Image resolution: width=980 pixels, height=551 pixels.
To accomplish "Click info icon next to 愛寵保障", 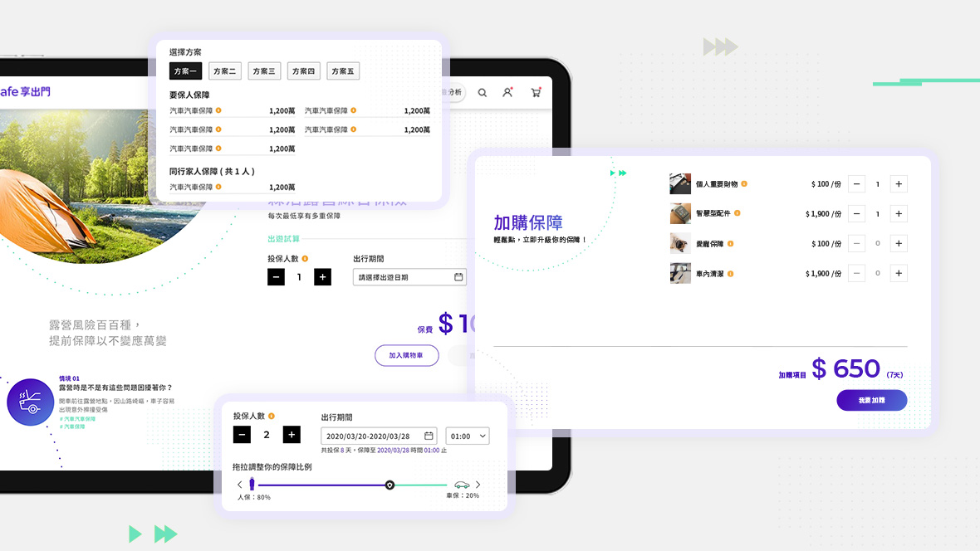I will [x=731, y=244].
